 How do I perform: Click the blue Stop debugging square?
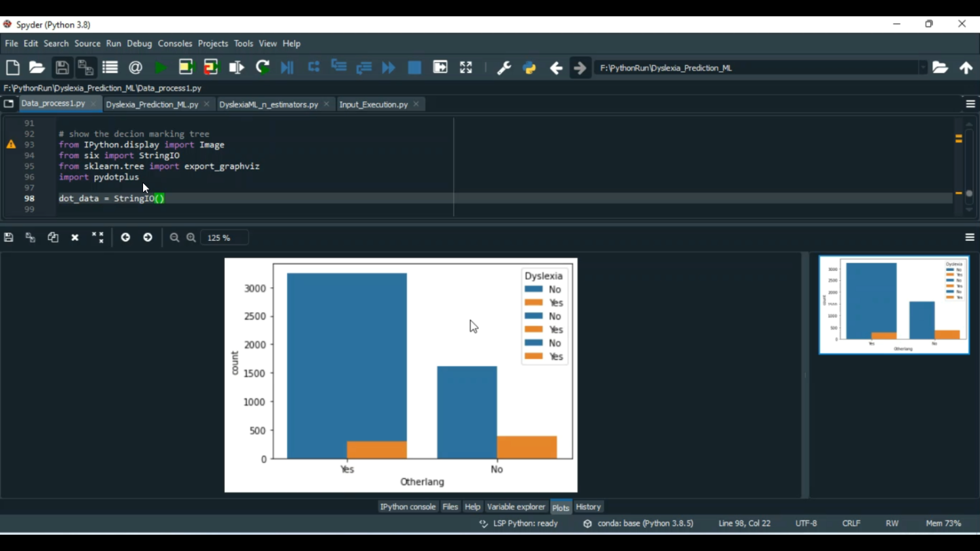point(414,67)
